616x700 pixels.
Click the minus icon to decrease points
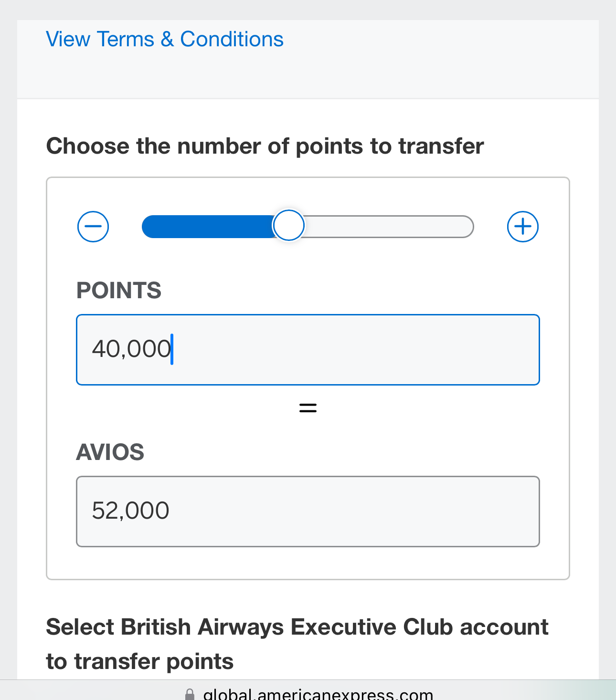93,226
